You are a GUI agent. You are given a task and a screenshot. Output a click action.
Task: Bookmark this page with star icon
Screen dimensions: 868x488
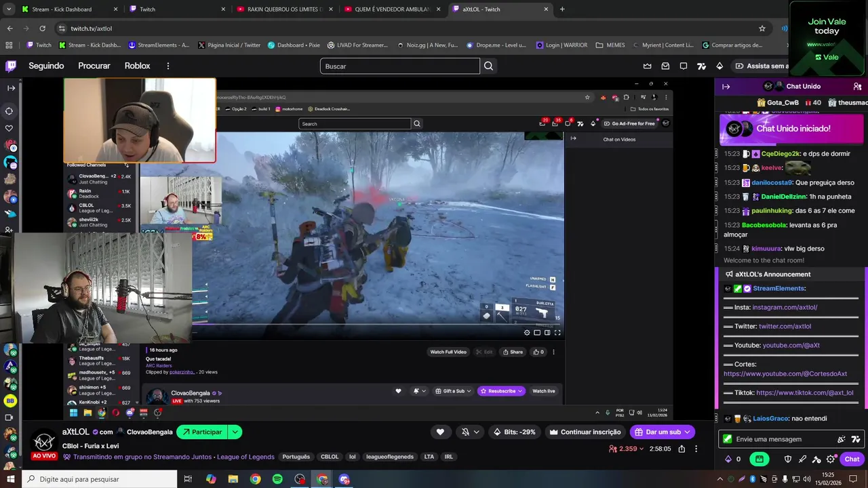[x=762, y=28]
